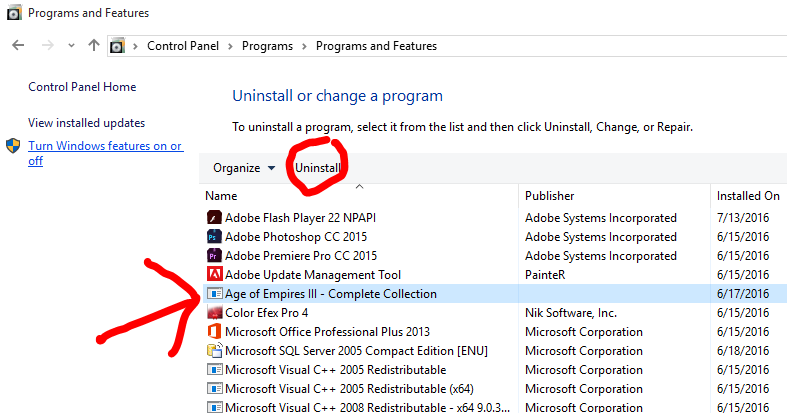Screen dimensions: 787x413
Task: Click the Visual C++ 2008 Redistributable icon
Action: pyautogui.click(x=214, y=407)
